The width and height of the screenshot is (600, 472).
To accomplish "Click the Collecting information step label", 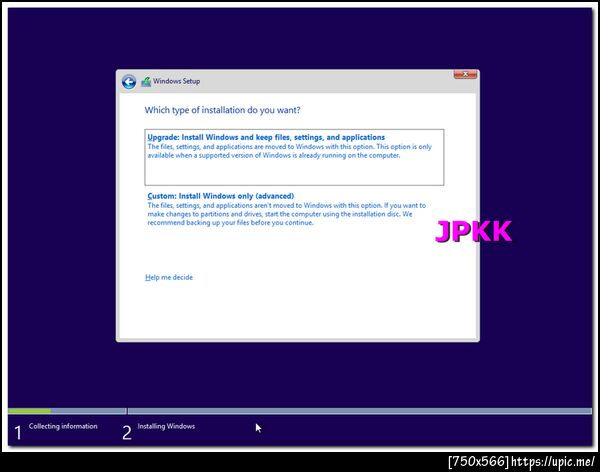I will [x=63, y=426].
